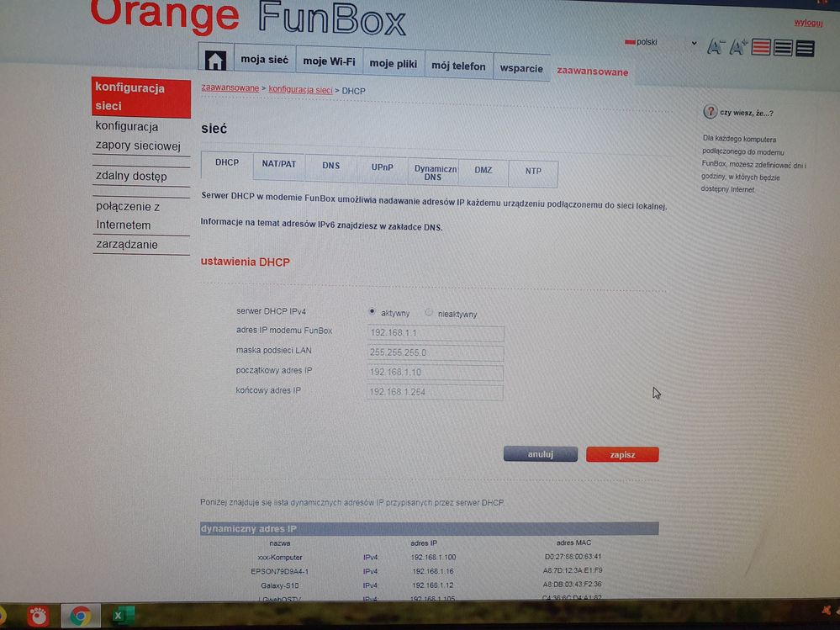The image size is (840, 630).
Task: Click the 'wyloguj' link
Action: tap(807, 23)
